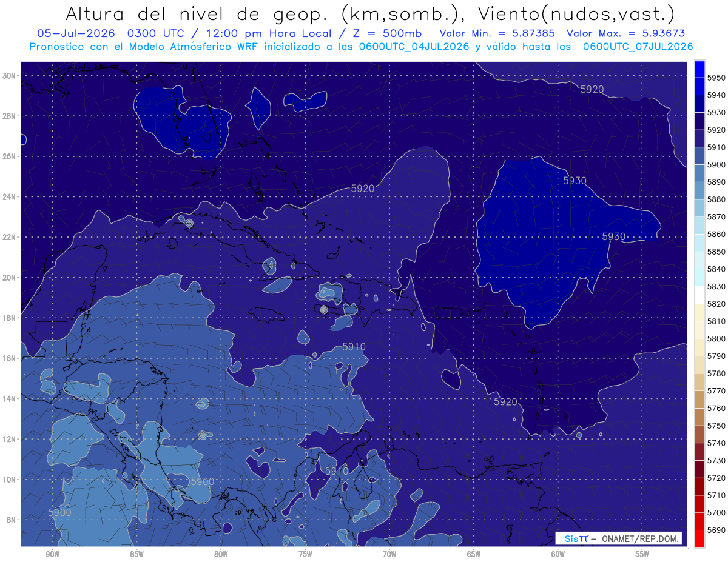Click the '55W' longitude tick label
728x562 pixels.
(x=642, y=555)
